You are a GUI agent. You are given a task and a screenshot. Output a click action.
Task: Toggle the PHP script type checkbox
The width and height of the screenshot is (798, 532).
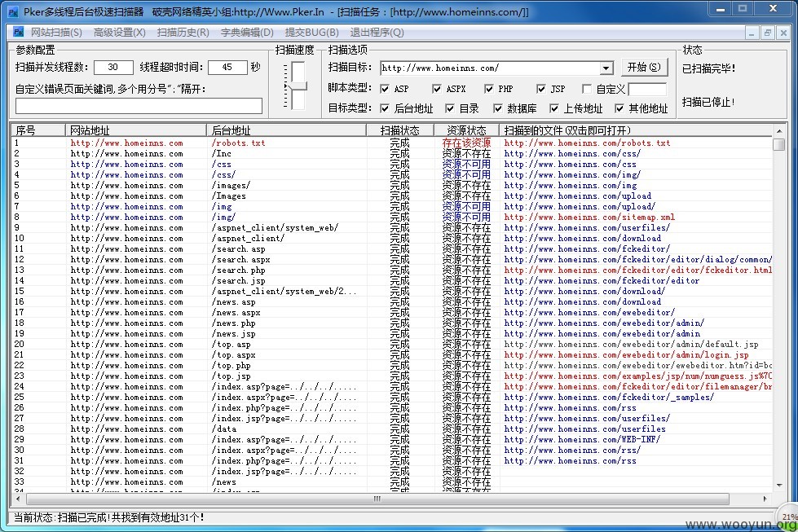coord(488,89)
